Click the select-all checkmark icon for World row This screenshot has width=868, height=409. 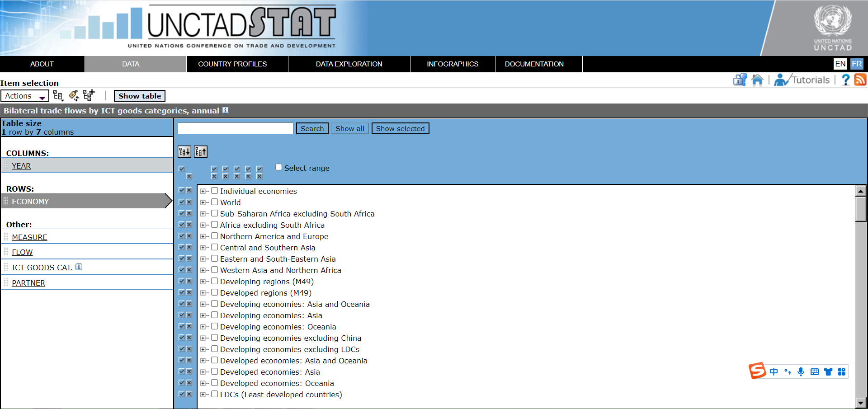[182, 202]
